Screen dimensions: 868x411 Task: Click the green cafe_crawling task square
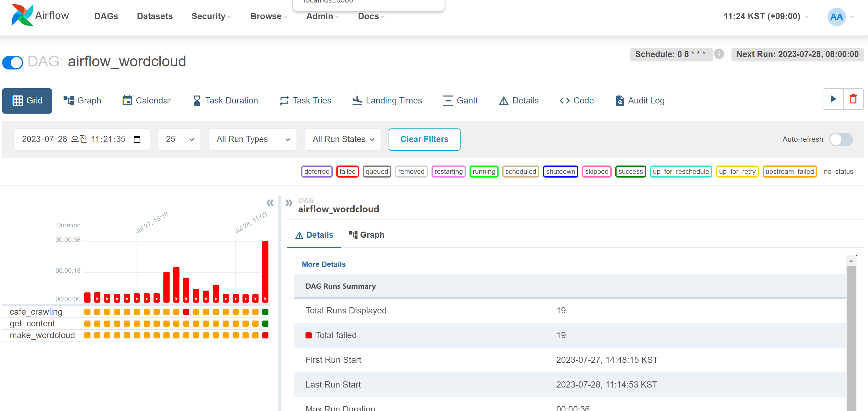coord(265,312)
